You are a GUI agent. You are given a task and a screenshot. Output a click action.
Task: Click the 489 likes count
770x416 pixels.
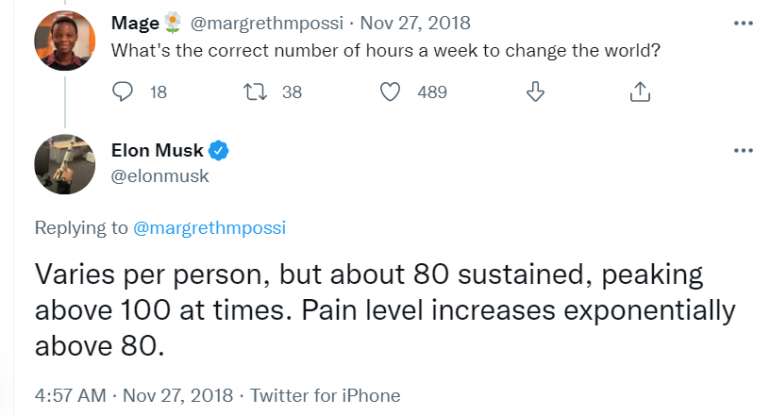click(432, 92)
